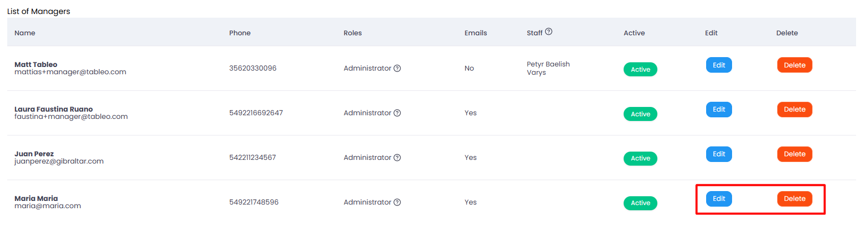Toggle Active badge in Maria Maria row
868x230 pixels.
(640, 203)
